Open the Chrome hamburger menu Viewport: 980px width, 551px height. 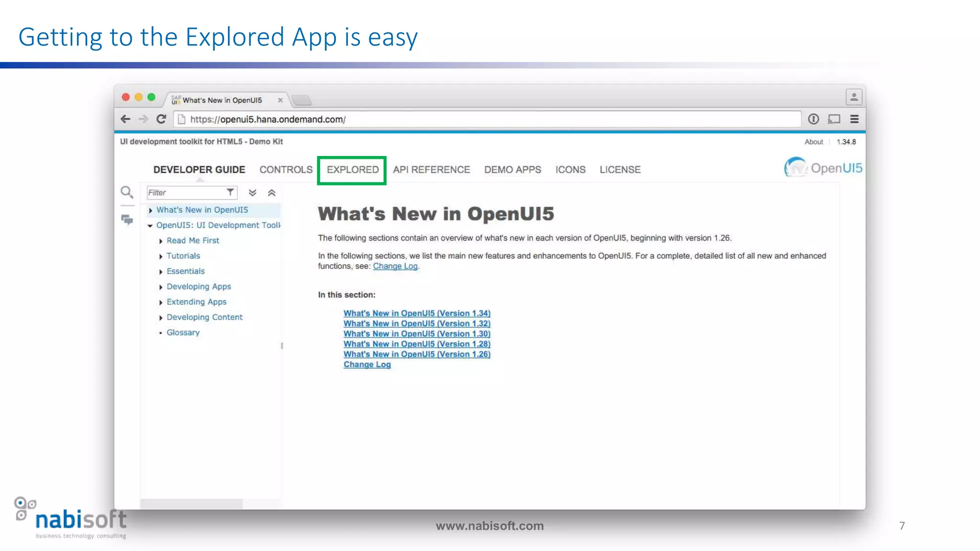854,119
